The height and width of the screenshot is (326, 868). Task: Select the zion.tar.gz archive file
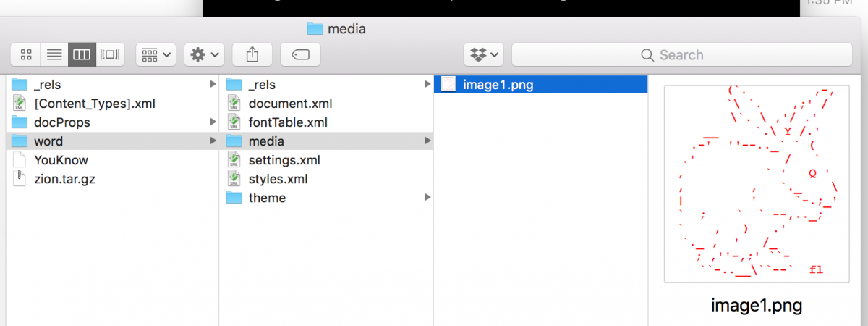[x=64, y=179]
